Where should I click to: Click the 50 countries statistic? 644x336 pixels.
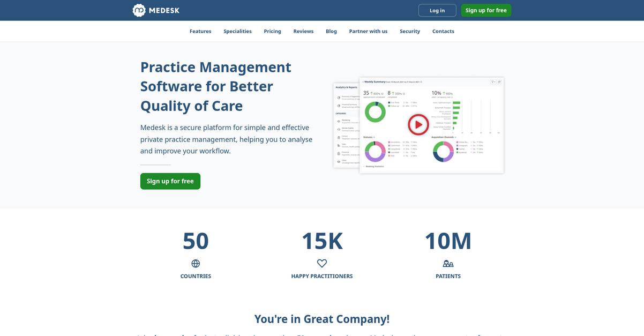coord(196,241)
